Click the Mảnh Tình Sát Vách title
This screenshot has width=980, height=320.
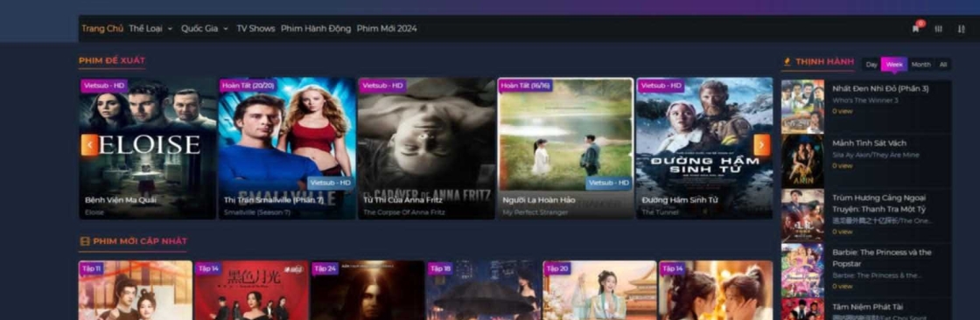[x=870, y=143]
